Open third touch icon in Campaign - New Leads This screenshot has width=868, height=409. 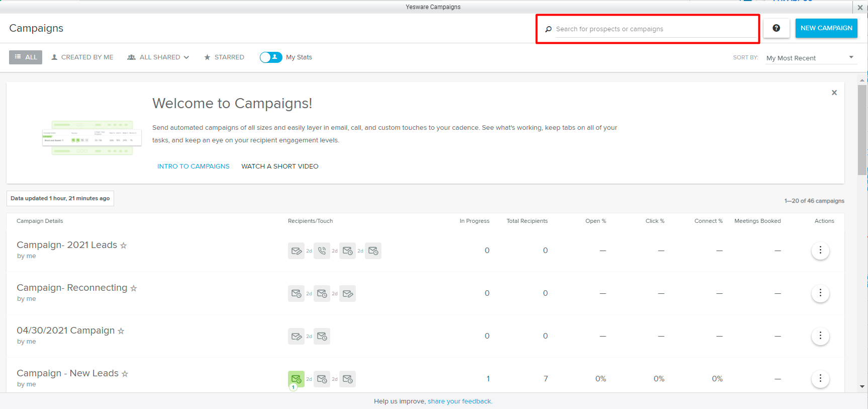[x=347, y=379]
